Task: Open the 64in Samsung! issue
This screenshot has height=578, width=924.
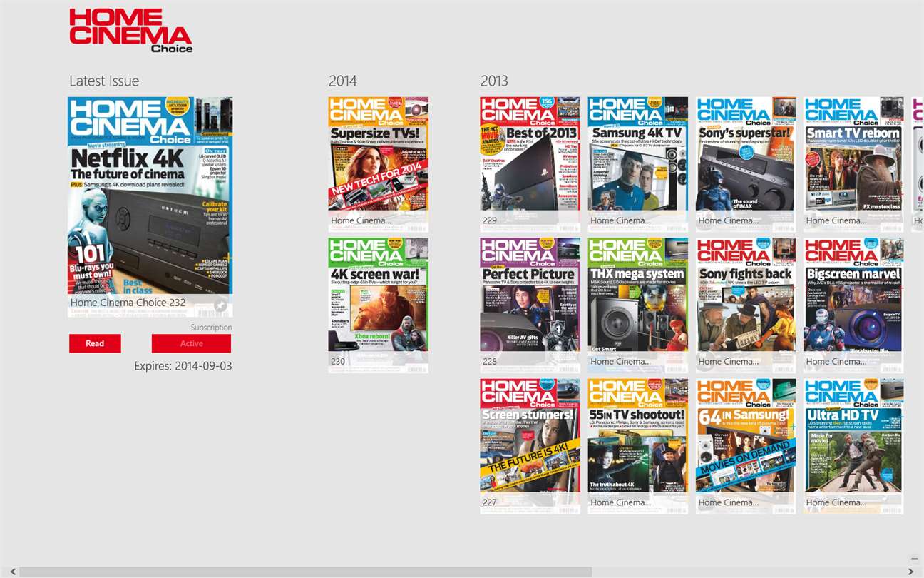Action: click(746, 446)
